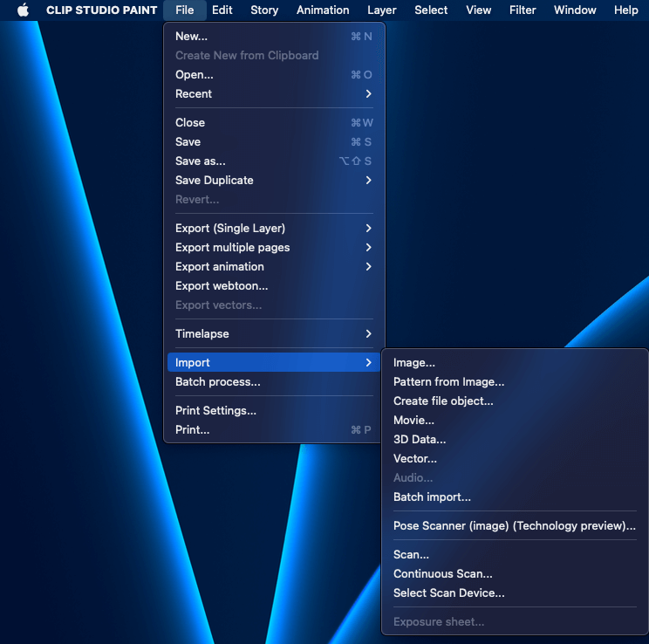Choose Close in the File menu
This screenshot has height=644, width=649.
[x=274, y=122]
